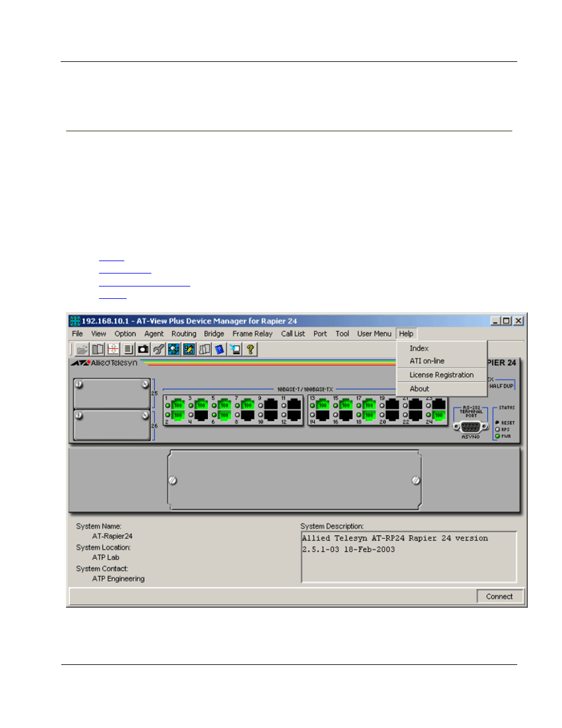Viewport: 562px width, 728px height.
Task: Click the large blank expansion module panel
Action: point(295,480)
